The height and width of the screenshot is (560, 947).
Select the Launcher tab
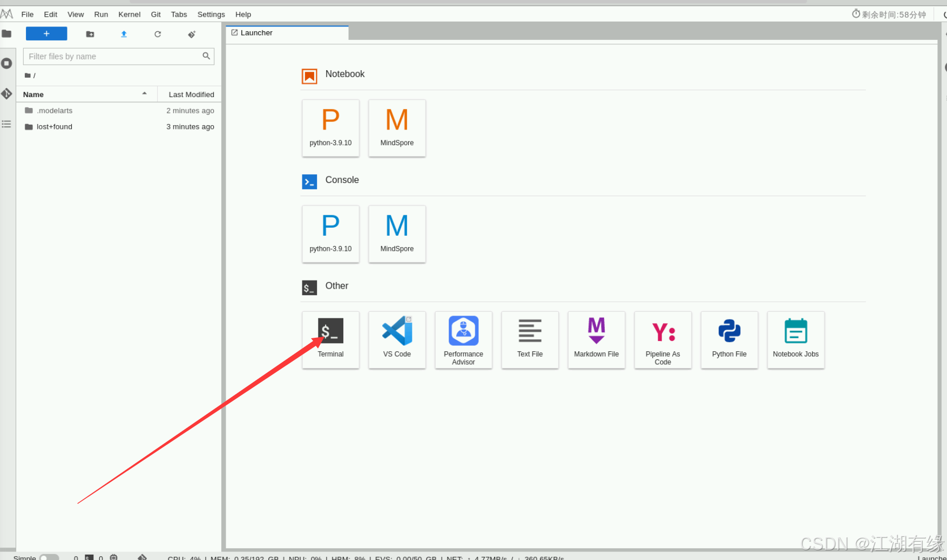287,33
